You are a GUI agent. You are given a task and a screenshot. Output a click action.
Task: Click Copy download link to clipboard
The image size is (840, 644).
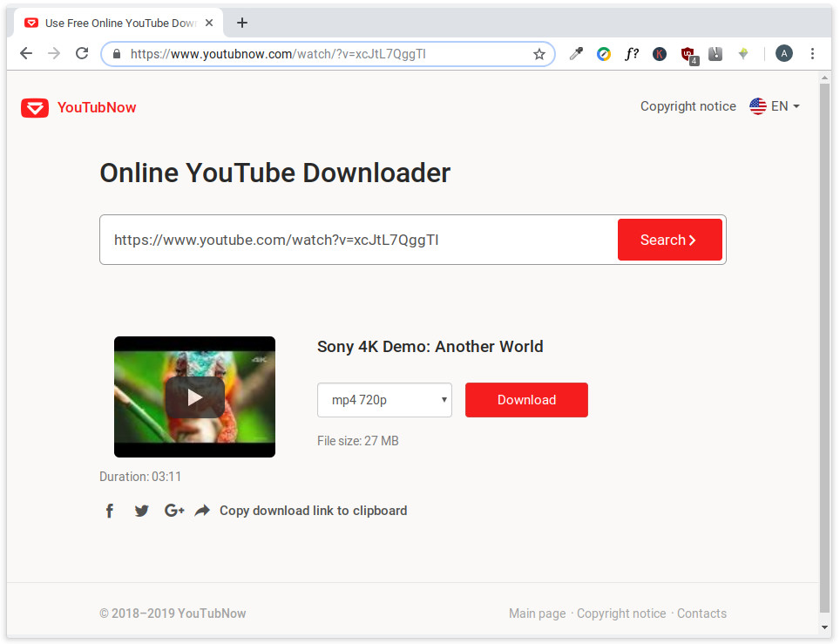[x=314, y=511]
